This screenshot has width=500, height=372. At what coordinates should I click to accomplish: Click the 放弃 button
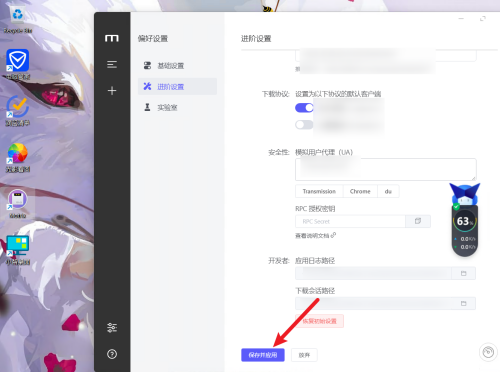point(304,355)
